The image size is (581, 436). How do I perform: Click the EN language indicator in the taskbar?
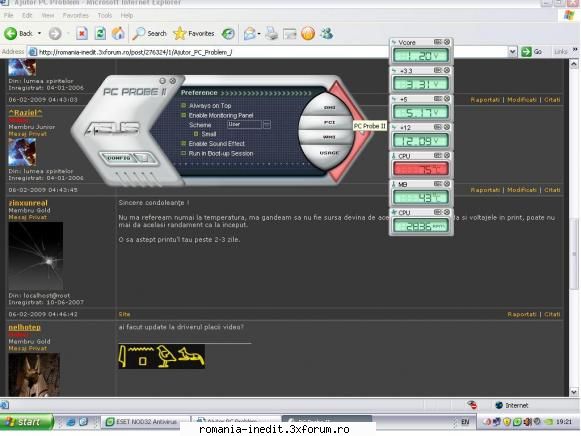click(465, 422)
